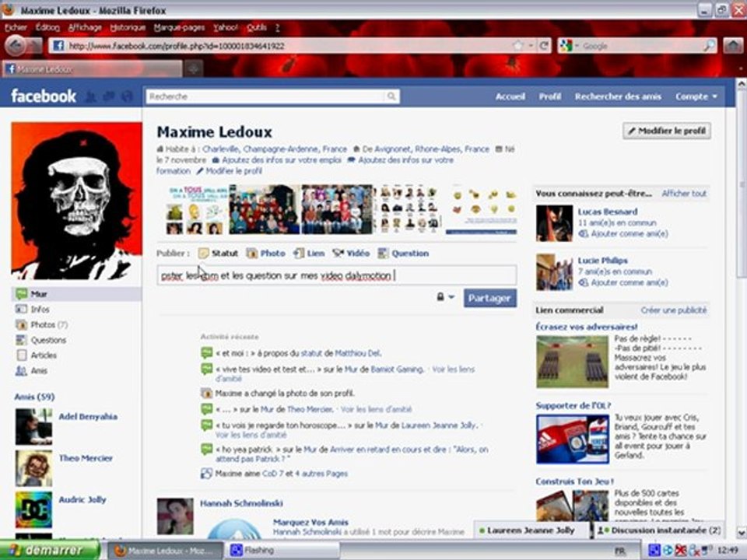Screen dimensions: 747x560
Task: Click the Partager button
Action: (x=490, y=298)
